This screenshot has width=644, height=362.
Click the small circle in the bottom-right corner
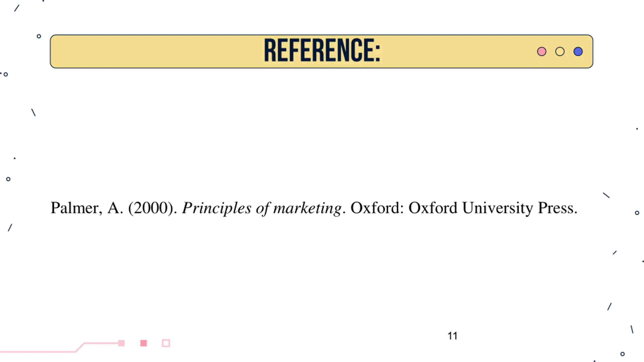tap(623, 354)
